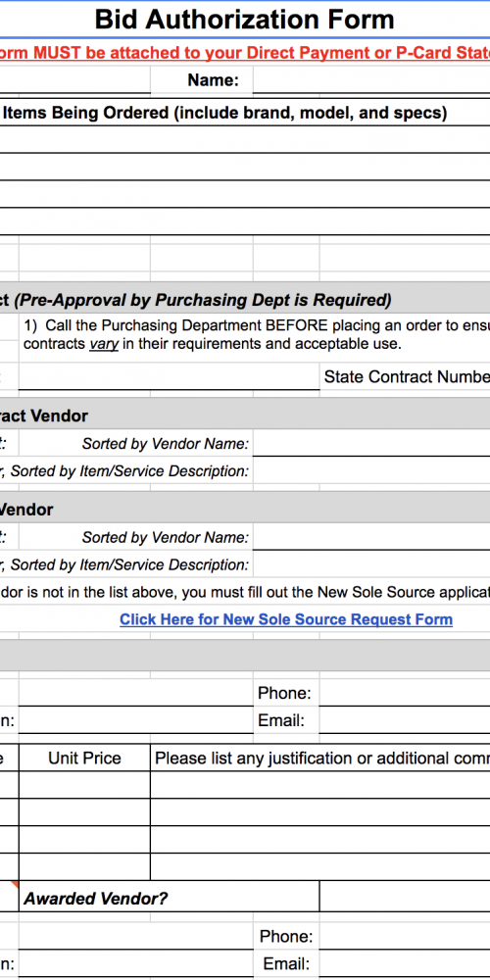This screenshot has width=490, height=980.
Task: Select the Bid Authorization Form title cell
Action: point(245,20)
